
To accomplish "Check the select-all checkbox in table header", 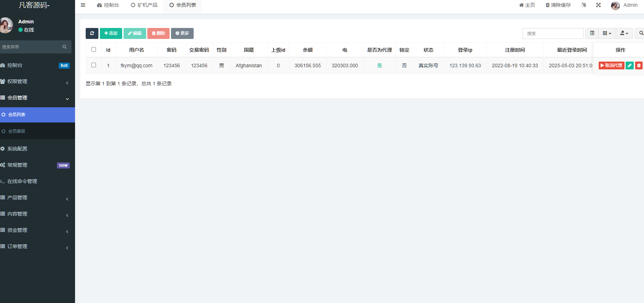I will coord(93,50).
